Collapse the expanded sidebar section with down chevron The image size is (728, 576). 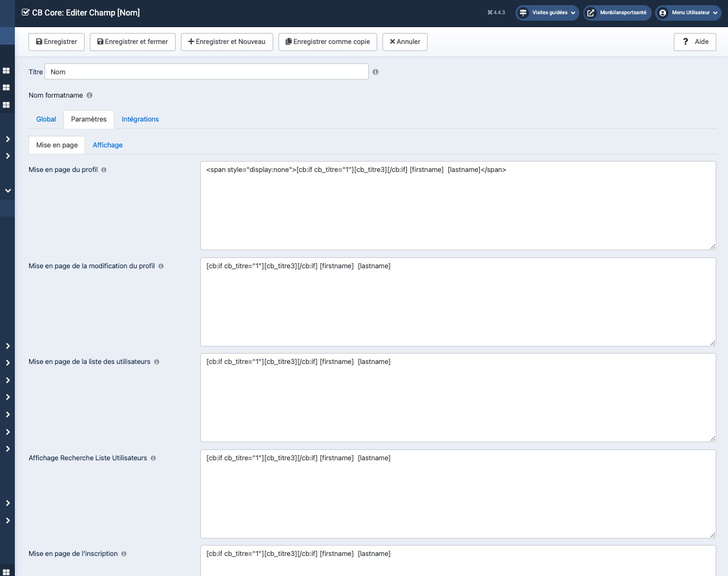pyautogui.click(x=8, y=191)
